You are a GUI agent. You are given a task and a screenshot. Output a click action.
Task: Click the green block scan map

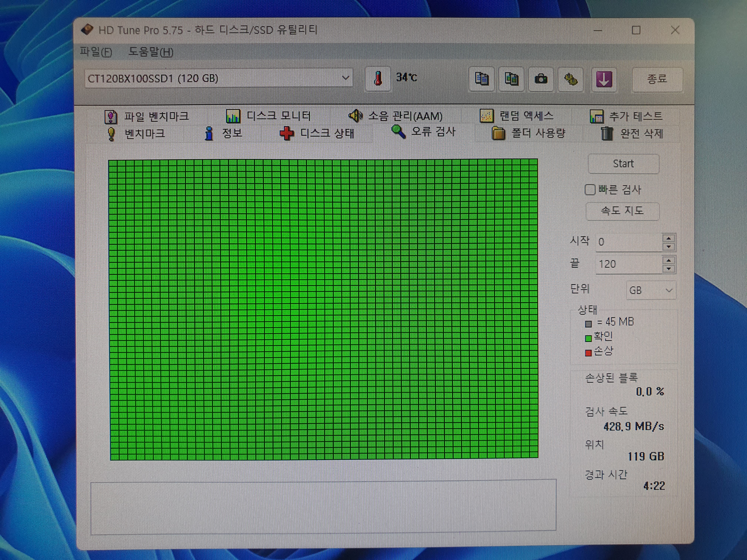coord(323,309)
